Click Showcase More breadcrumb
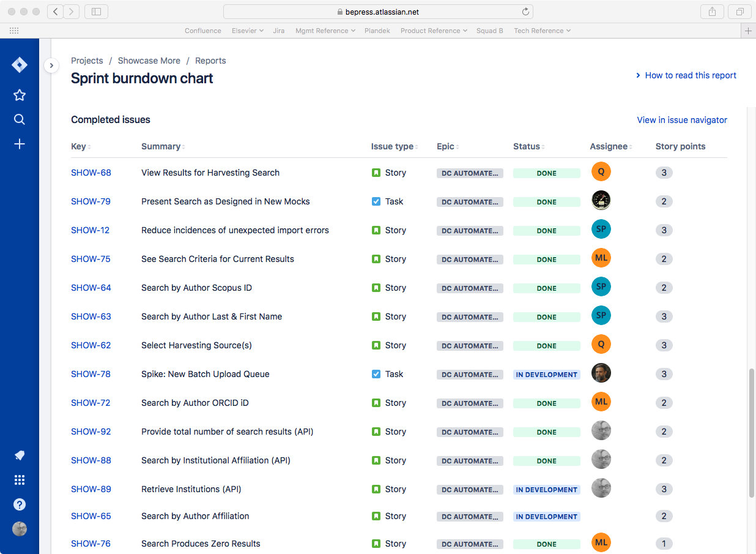The width and height of the screenshot is (756, 554). tap(149, 61)
